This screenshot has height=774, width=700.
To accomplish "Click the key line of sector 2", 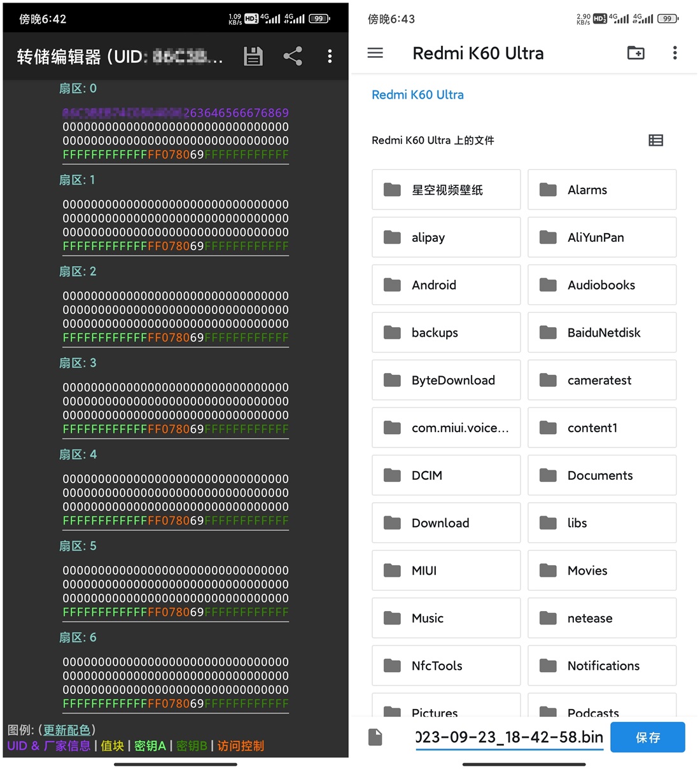I will point(176,338).
